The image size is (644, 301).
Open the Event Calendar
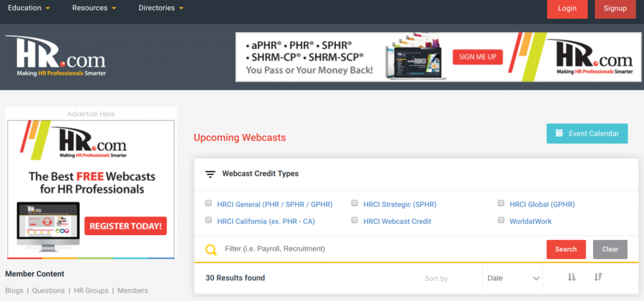coord(587,133)
